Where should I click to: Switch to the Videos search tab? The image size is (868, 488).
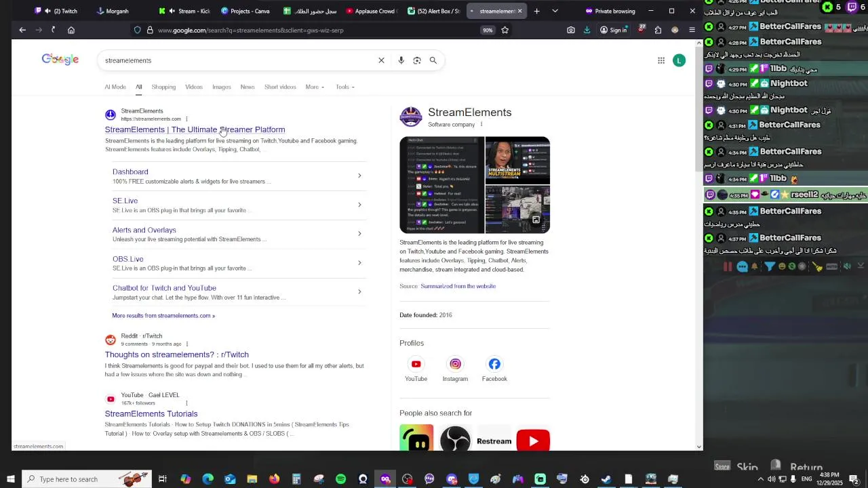pyautogui.click(x=194, y=87)
